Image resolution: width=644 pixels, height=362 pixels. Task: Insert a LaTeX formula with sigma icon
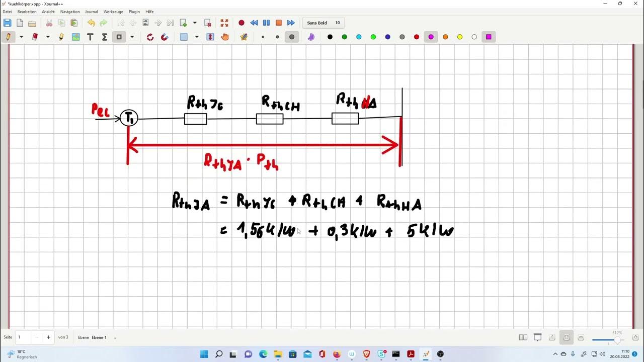105,37
